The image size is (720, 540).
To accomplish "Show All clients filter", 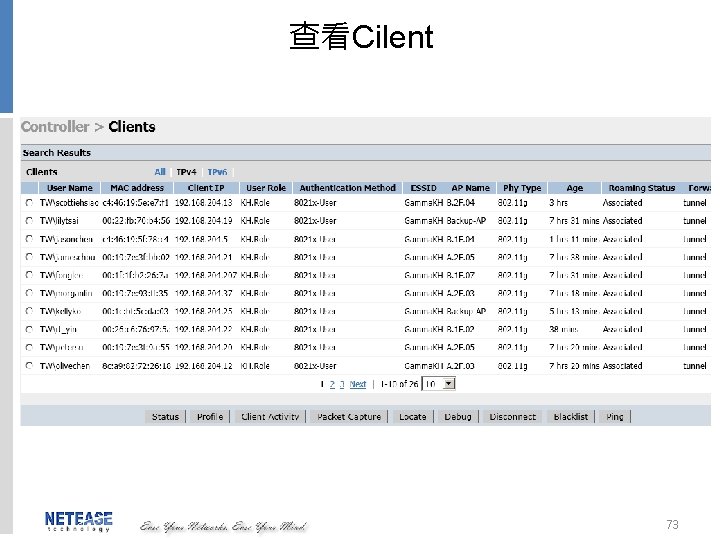I will click(x=160, y=172).
